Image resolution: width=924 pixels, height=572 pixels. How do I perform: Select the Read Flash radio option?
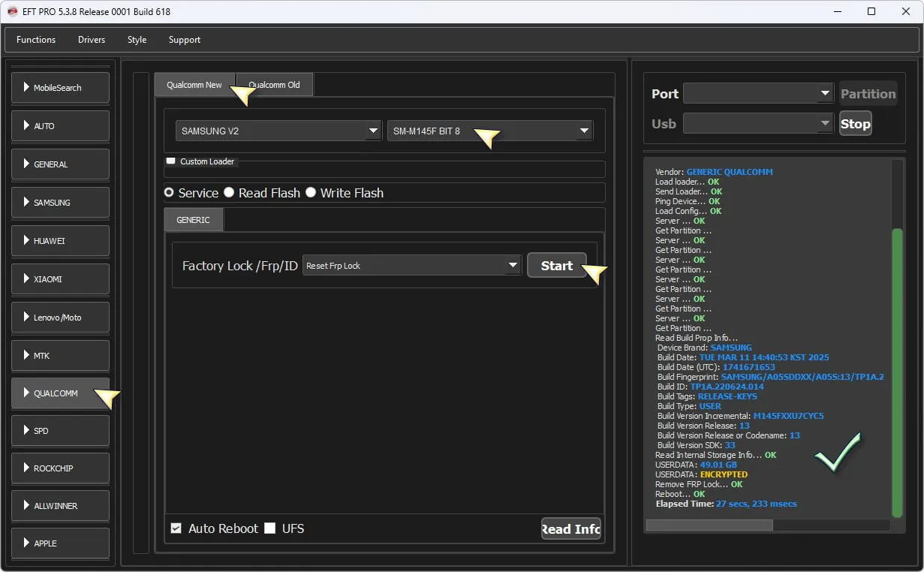point(229,193)
